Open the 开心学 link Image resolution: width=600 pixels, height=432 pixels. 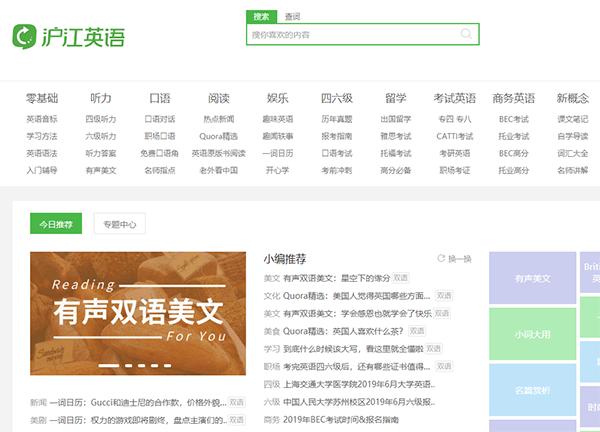277,170
